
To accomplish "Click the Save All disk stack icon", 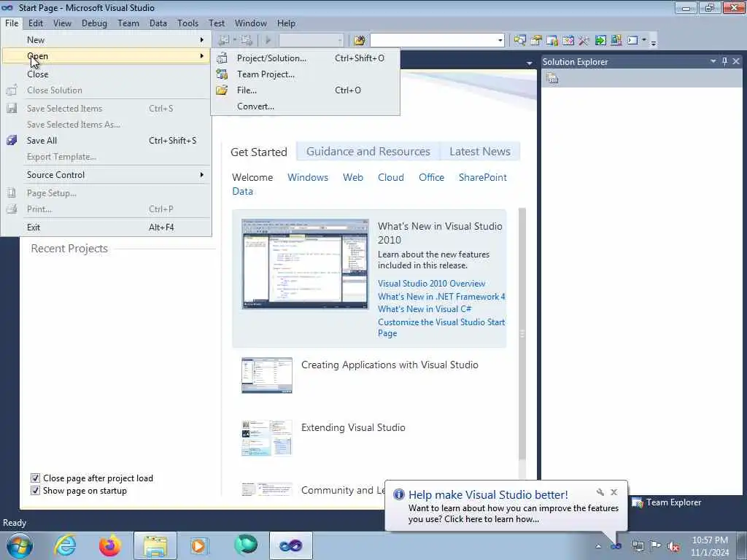I will click(12, 141).
